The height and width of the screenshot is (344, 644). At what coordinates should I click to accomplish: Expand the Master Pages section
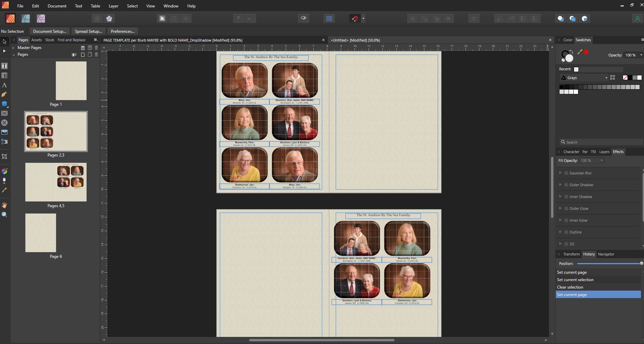tap(14, 48)
